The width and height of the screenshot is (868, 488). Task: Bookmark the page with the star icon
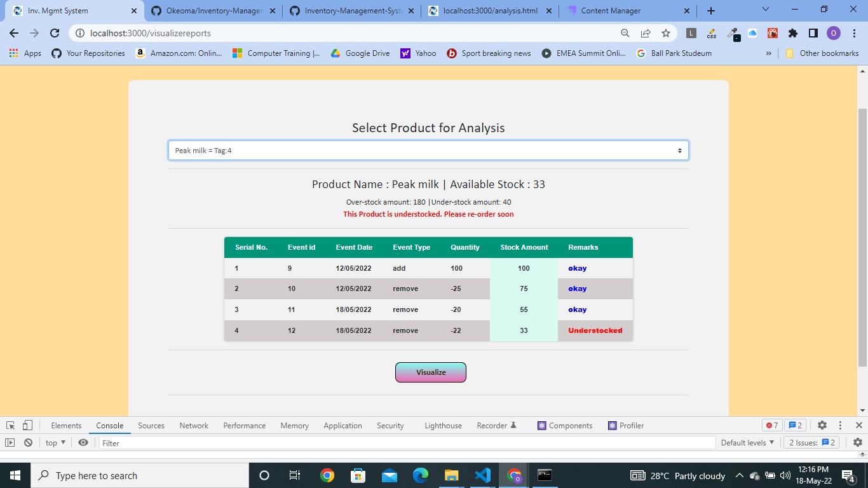[x=665, y=33]
